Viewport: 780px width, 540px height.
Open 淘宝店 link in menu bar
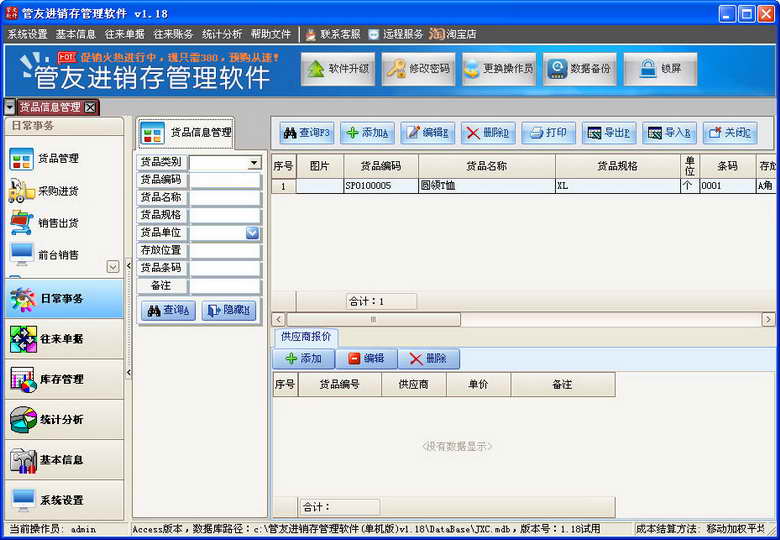coord(453,34)
